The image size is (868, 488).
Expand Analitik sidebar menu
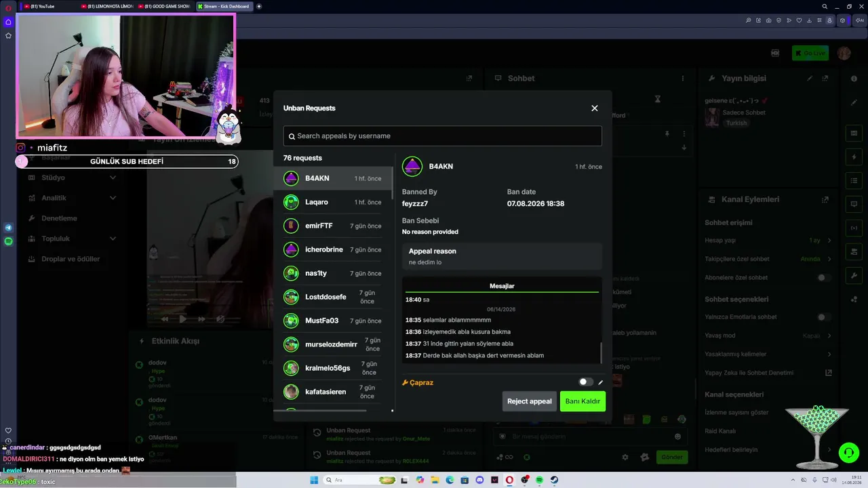pyautogui.click(x=72, y=198)
